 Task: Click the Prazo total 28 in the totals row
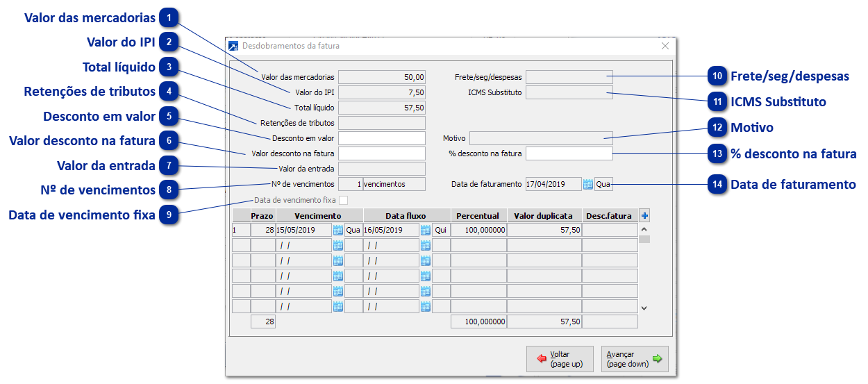pyautogui.click(x=262, y=322)
